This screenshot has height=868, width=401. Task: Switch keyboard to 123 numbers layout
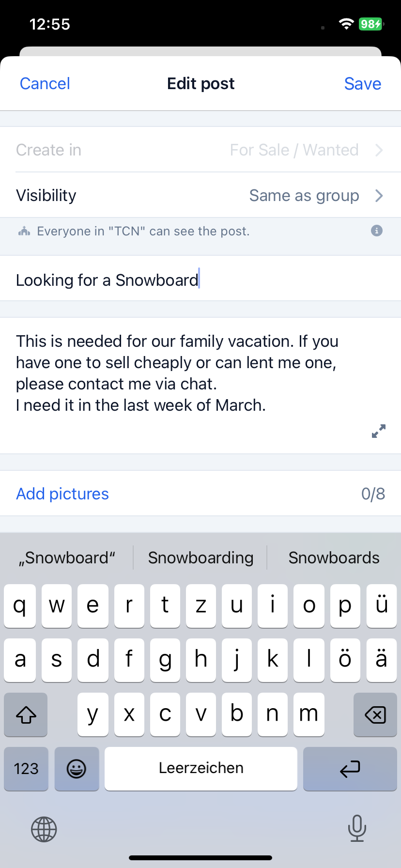pos(26,769)
